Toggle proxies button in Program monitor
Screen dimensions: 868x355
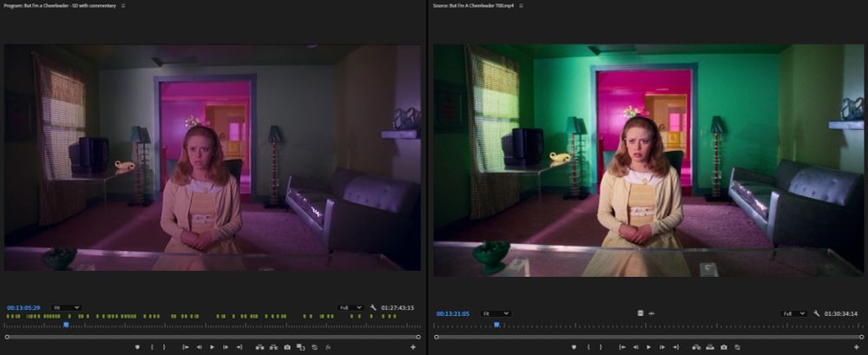pyautogui.click(x=314, y=347)
